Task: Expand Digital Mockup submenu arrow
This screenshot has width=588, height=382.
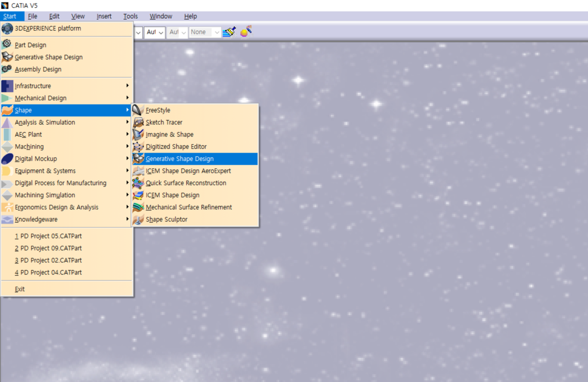Action: (127, 159)
